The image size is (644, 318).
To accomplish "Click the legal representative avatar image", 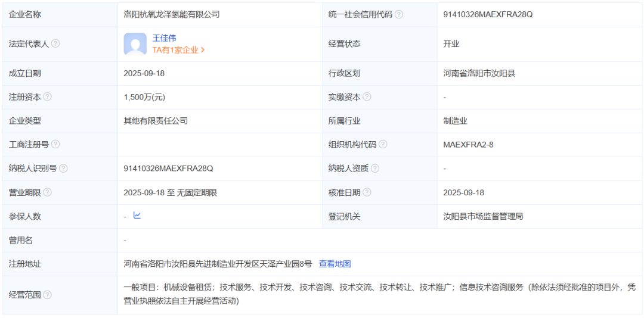I will [135, 44].
